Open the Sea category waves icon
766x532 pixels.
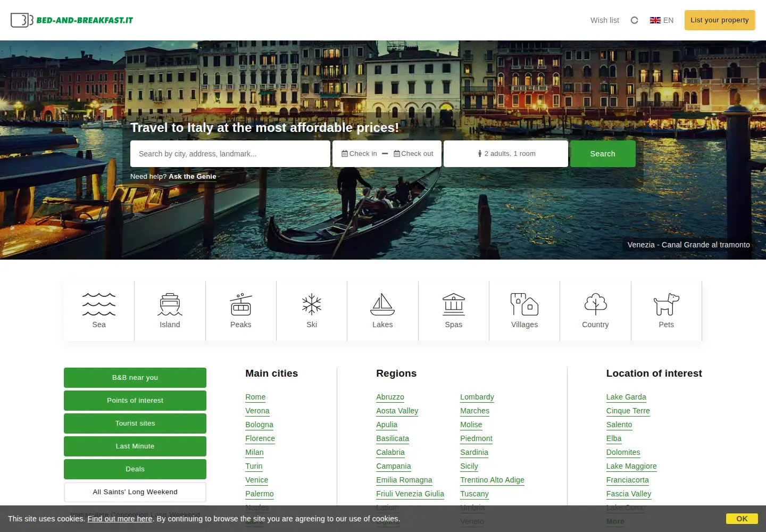point(99,304)
